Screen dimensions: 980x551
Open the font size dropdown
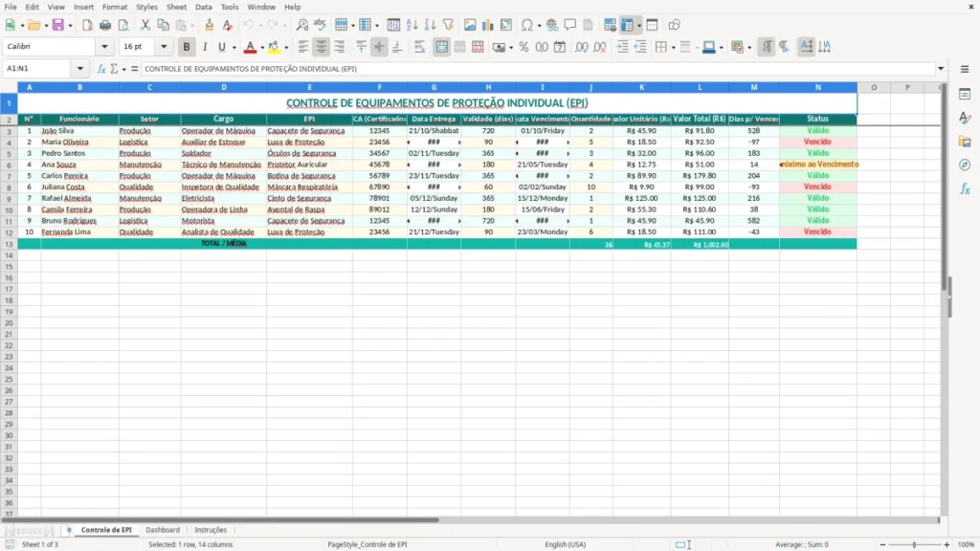pyautogui.click(x=164, y=47)
